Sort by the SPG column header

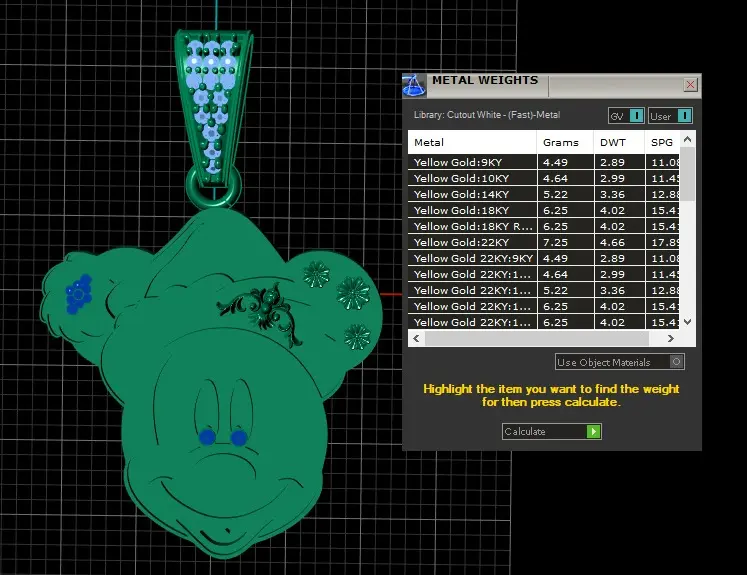(663, 142)
